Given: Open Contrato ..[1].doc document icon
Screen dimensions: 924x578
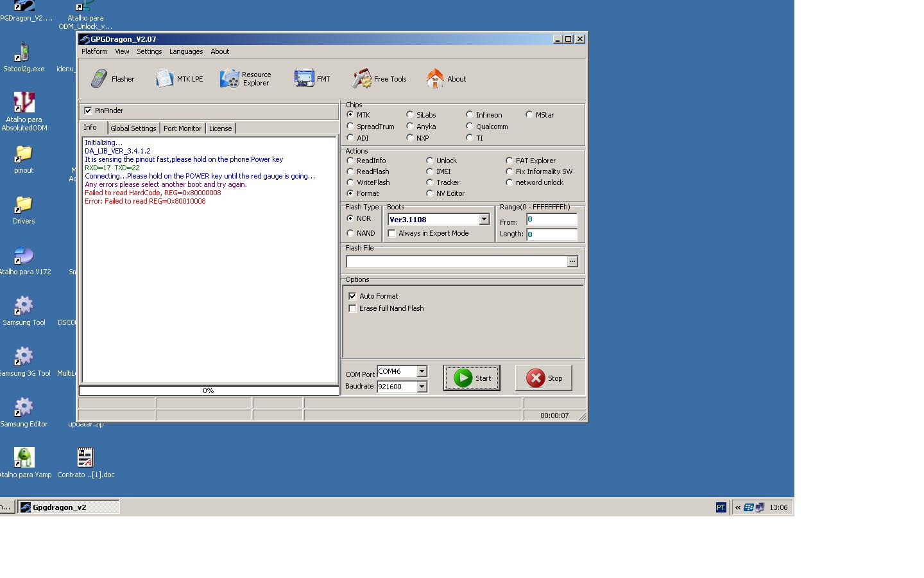Looking at the screenshot, I should 85,464.
